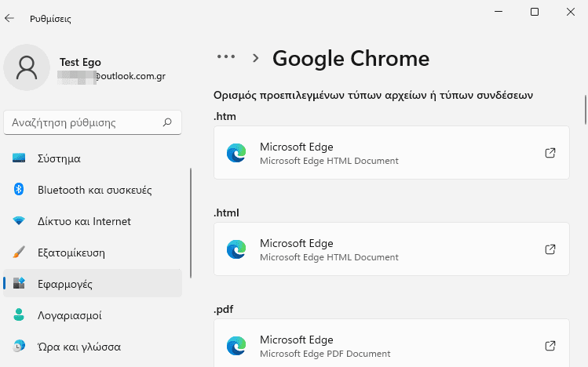Go back with the arrow beside Ρυθμίσεις

[9, 18]
